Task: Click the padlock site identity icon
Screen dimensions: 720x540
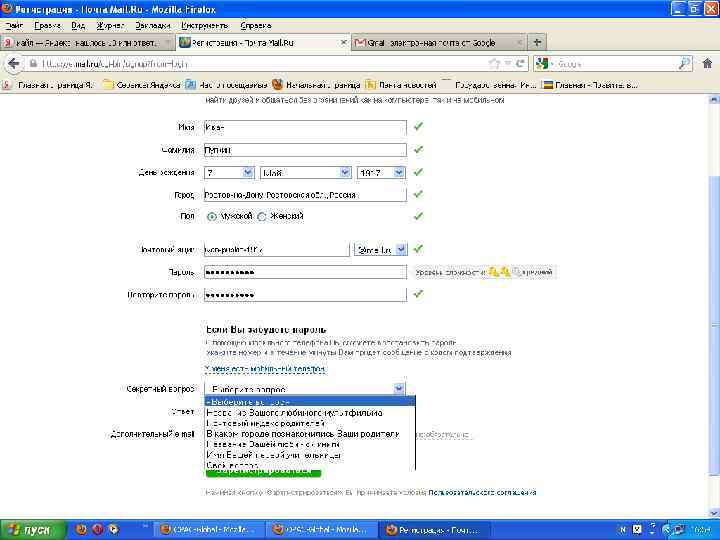Action: (x=33, y=64)
